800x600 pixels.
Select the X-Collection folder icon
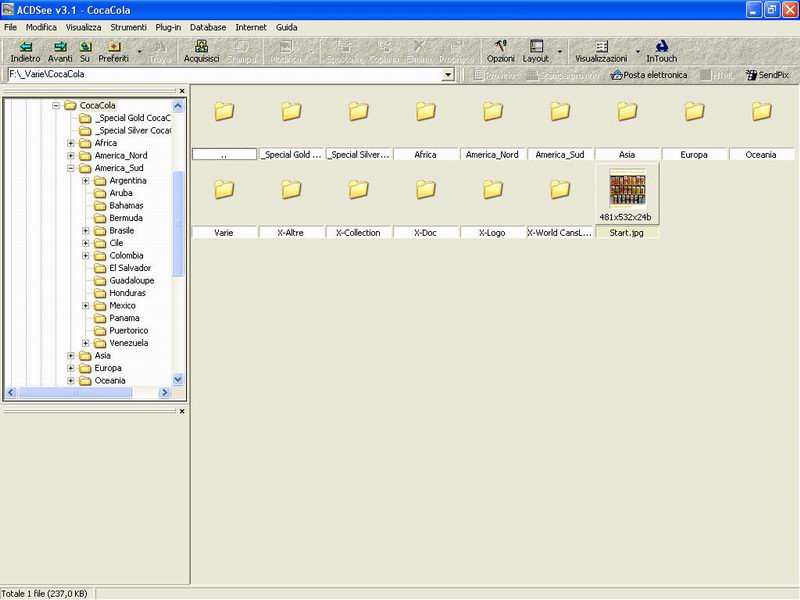pos(359,189)
